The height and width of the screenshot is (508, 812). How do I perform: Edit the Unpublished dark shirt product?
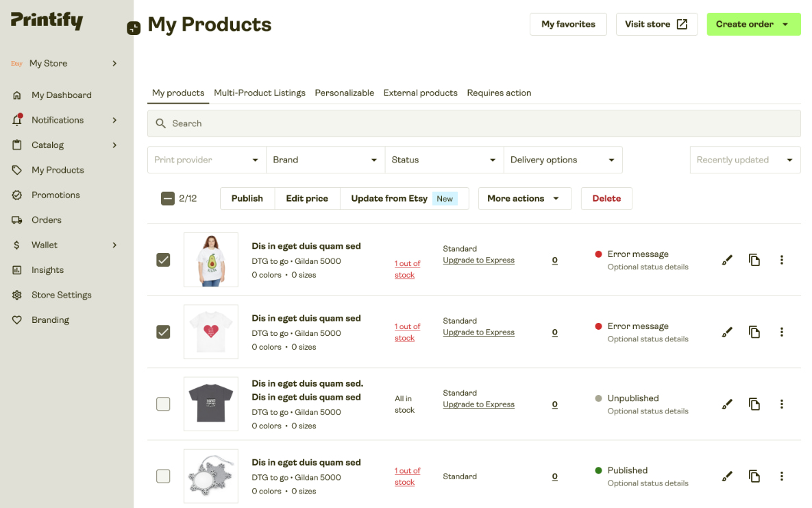[727, 404]
